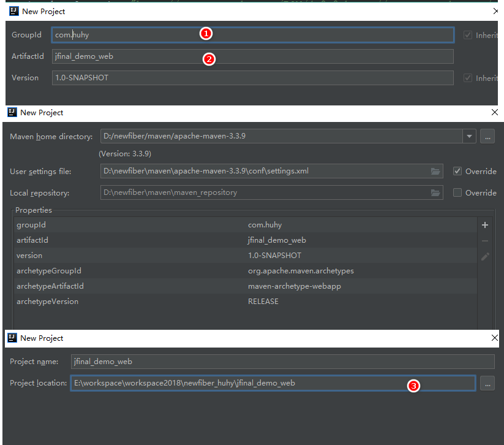
Task: Expand the Maven home directory dropdown
Action: 469,136
